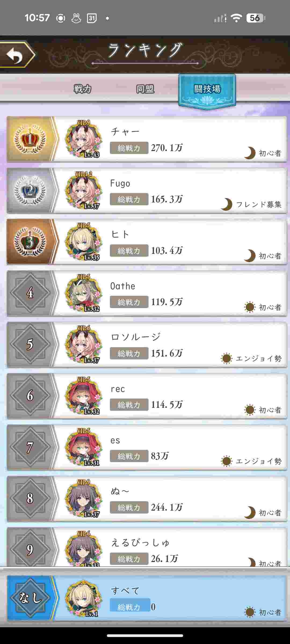Open チャー's avatar portrait
The height and width of the screenshot is (644, 290).
[x=84, y=139]
